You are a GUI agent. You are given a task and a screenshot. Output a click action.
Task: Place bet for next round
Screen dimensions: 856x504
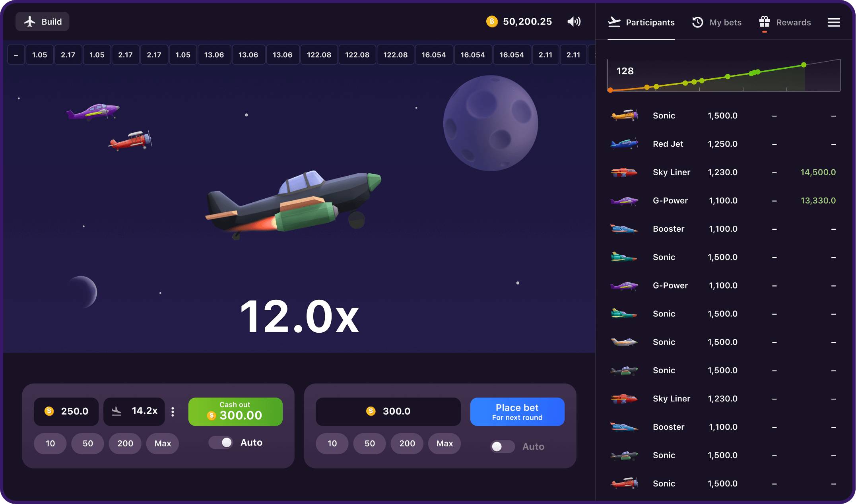[x=516, y=411]
